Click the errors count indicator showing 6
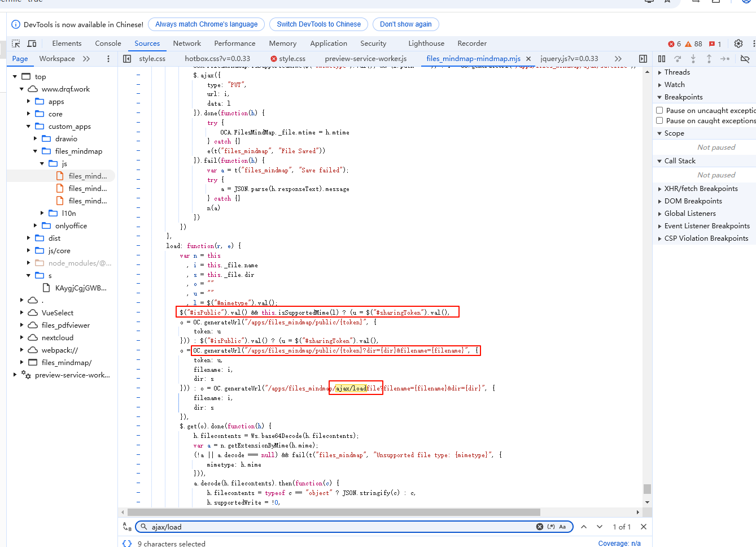Screen dimensions: 756x547 tap(675, 44)
